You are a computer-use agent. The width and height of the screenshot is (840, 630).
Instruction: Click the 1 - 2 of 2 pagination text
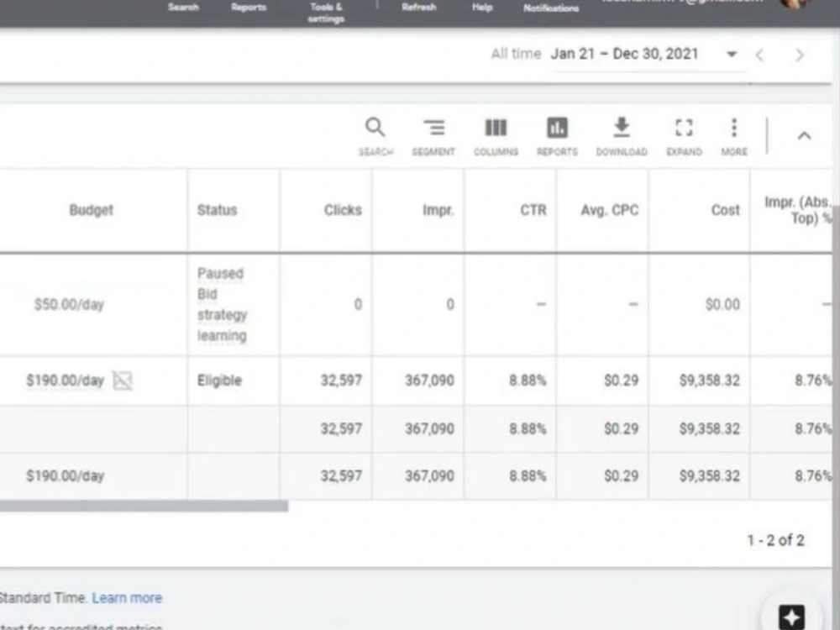(775, 540)
